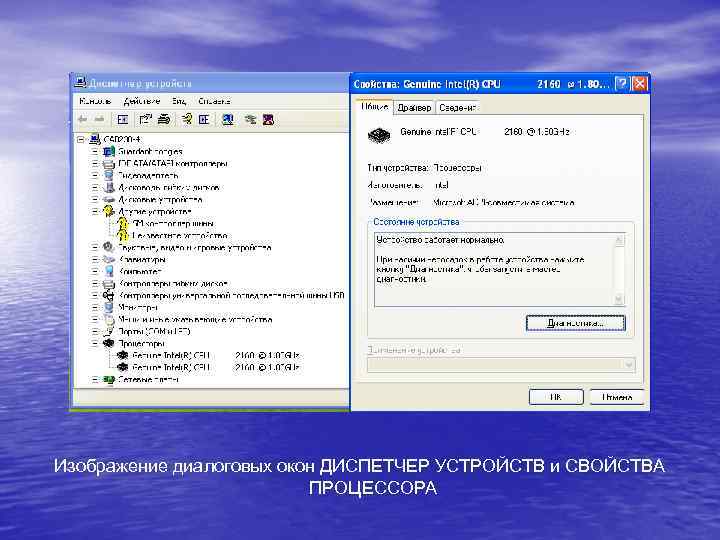Click the uninstall device icon in toolbar

tap(269, 120)
